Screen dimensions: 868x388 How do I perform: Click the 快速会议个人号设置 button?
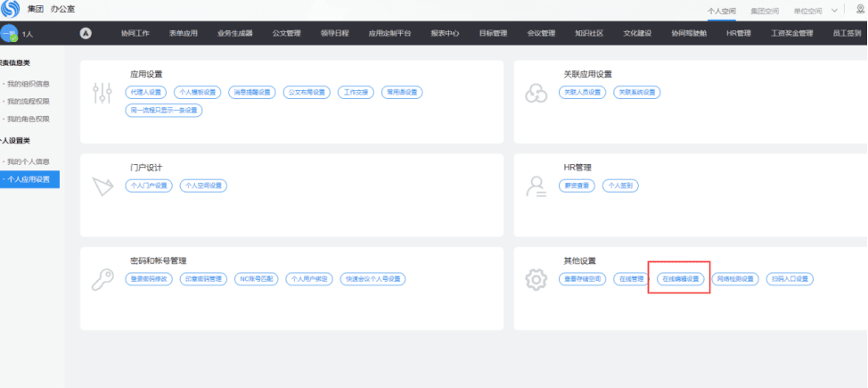pyautogui.click(x=373, y=279)
